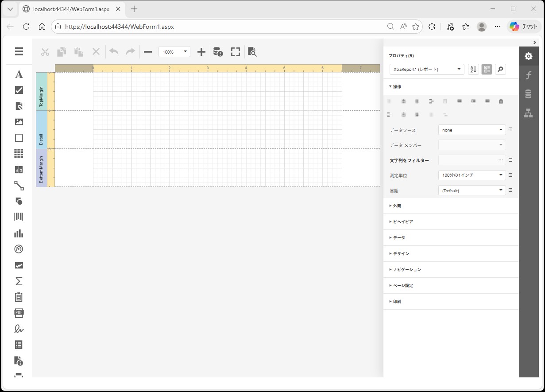Click the Label tool in toolbox
This screenshot has width=545, height=392.
19,74
